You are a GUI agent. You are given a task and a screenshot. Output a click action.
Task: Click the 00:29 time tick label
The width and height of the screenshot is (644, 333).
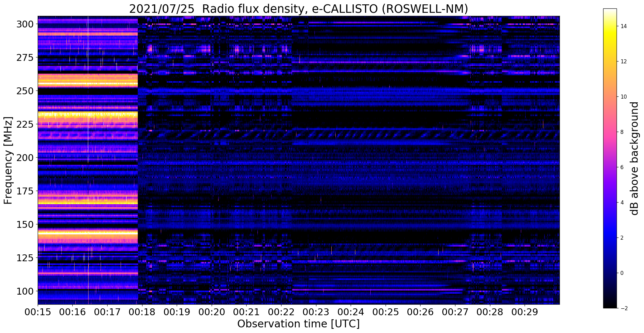point(525,312)
